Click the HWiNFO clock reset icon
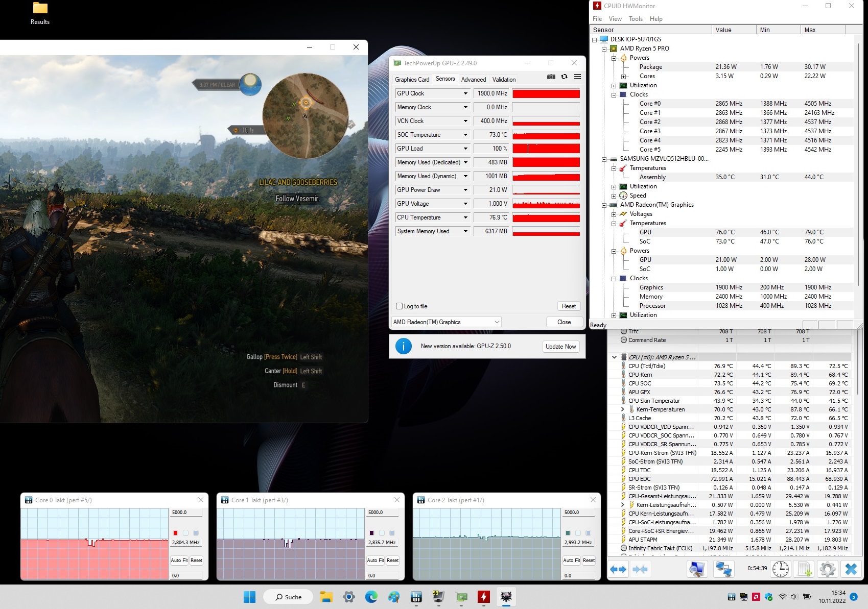 pyautogui.click(x=780, y=569)
